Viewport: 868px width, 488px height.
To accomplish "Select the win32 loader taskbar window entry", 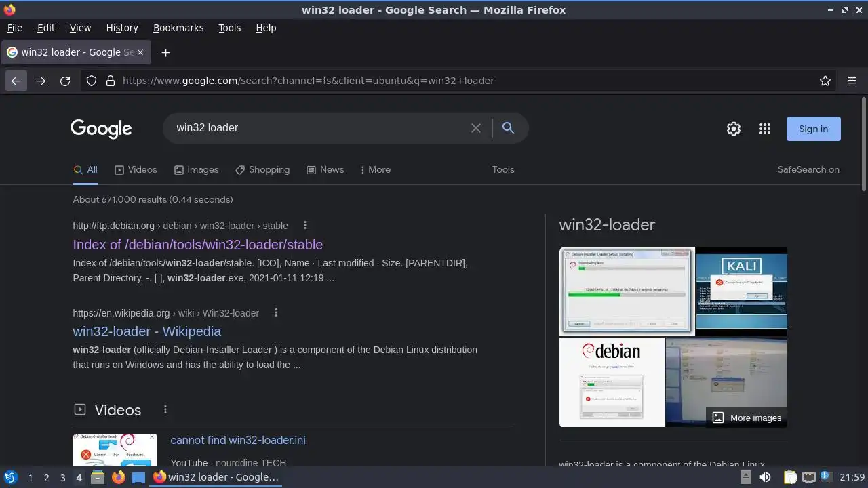I will 216,477.
